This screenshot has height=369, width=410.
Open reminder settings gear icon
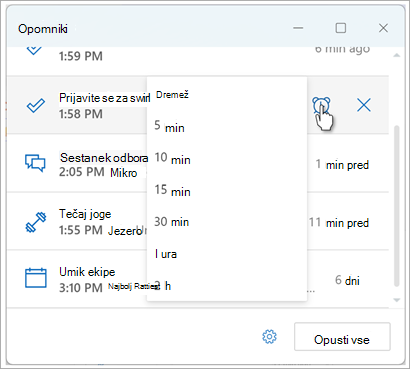pos(269,337)
